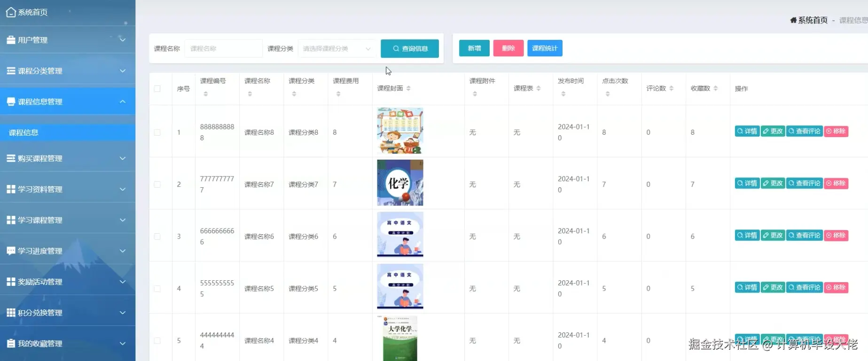Click 系统首页 breadcrumb link
This screenshot has height=361, width=868.
813,20
